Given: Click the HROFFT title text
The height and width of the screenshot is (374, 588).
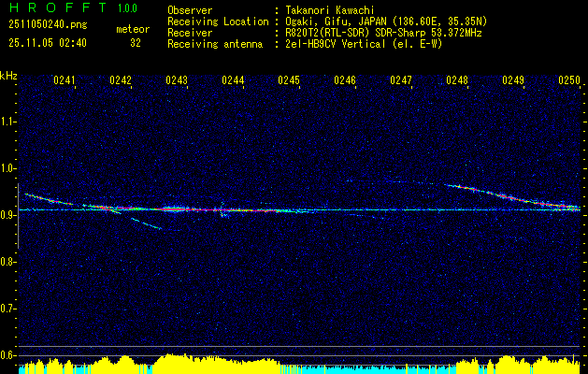Looking at the screenshot, I should click(58, 7).
